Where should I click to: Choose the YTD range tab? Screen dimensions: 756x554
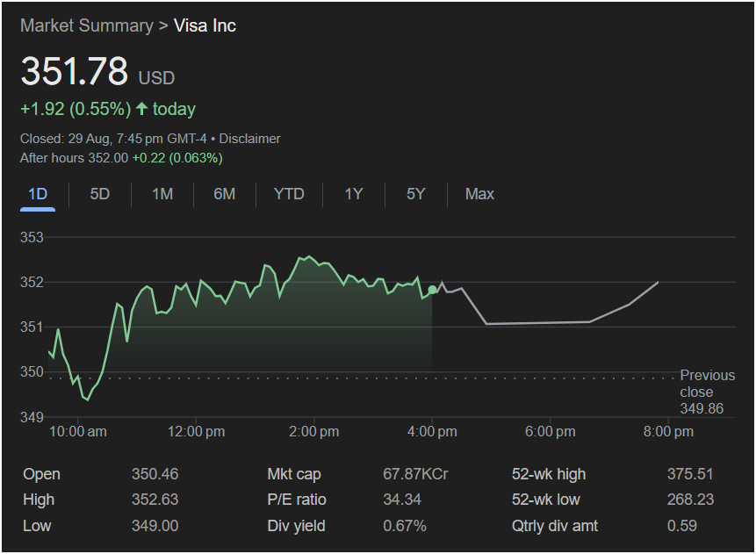[x=289, y=194]
